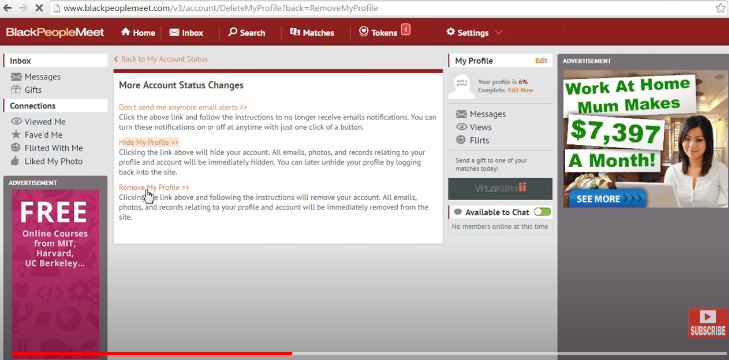Click the profile photo placeholder thumbnail

(462, 86)
